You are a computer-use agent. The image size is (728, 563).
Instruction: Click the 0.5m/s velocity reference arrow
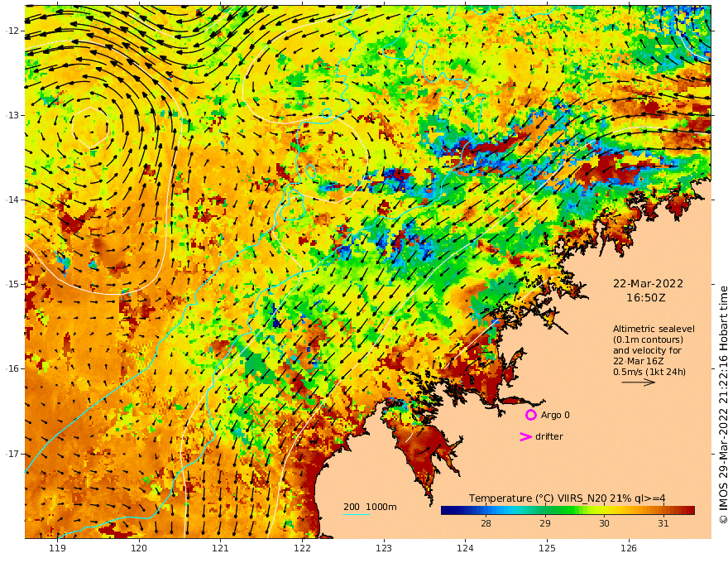(x=639, y=383)
